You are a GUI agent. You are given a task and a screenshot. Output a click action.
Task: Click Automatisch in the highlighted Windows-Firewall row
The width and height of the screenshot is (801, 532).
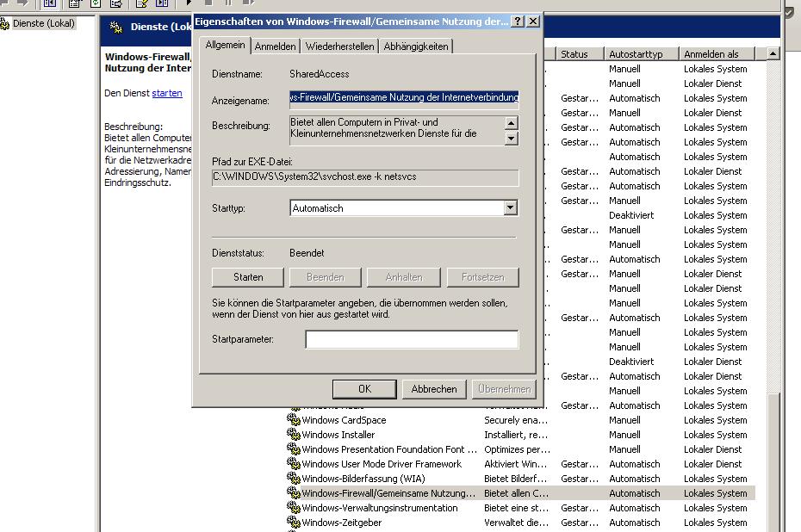pyautogui.click(x=634, y=494)
